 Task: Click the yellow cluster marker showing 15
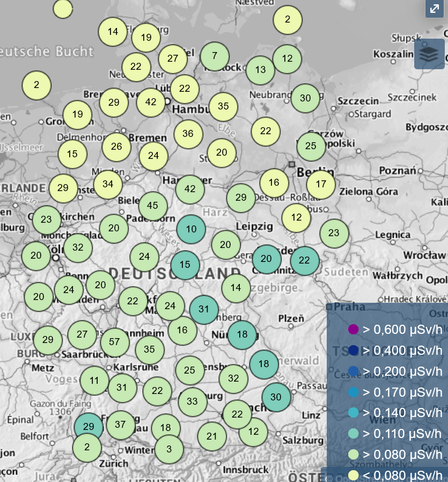(72, 154)
